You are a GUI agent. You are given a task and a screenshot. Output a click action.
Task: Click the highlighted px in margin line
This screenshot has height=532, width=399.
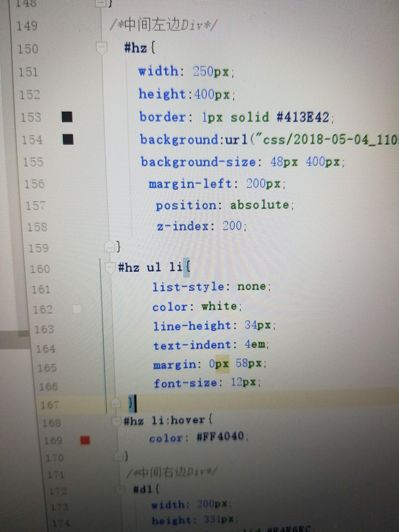click(x=222, y=364)
